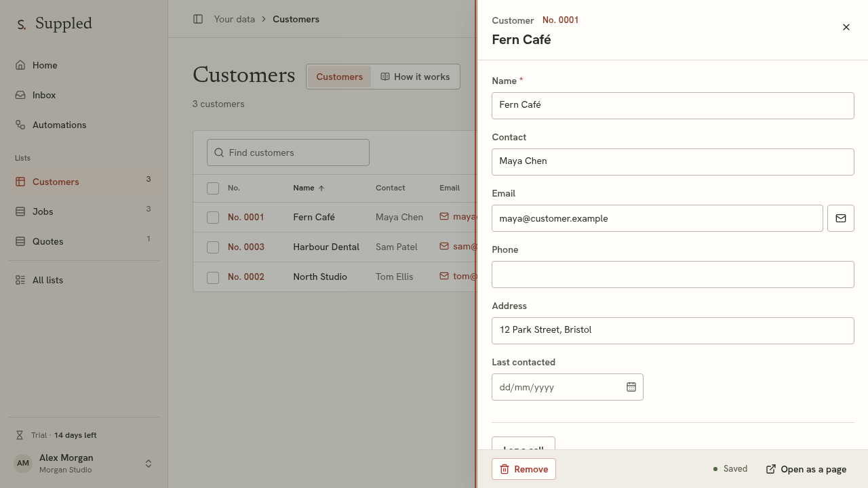Image resolution: width=868 pixels, height=488 pixels.
Task: Click the Harbour Dental name cell
Action: coord(326,247)
